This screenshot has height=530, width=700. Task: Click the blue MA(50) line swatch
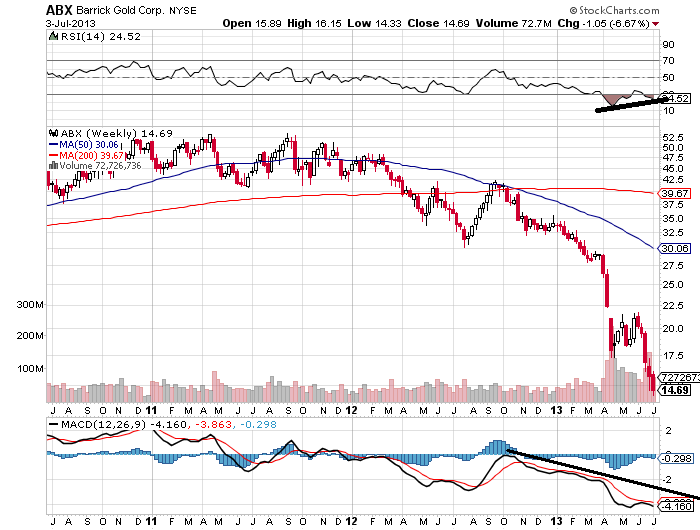pos(53,145)
